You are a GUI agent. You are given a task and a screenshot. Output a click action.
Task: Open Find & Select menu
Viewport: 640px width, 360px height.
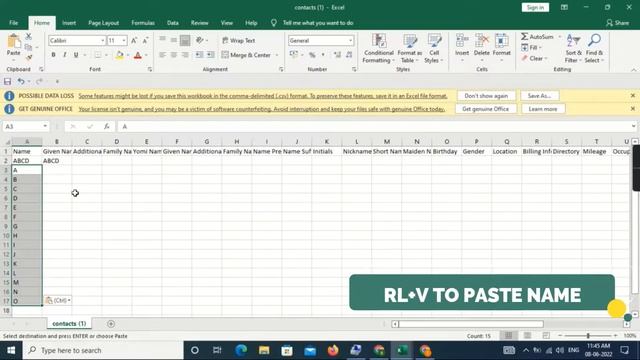[x=594, y=49]
